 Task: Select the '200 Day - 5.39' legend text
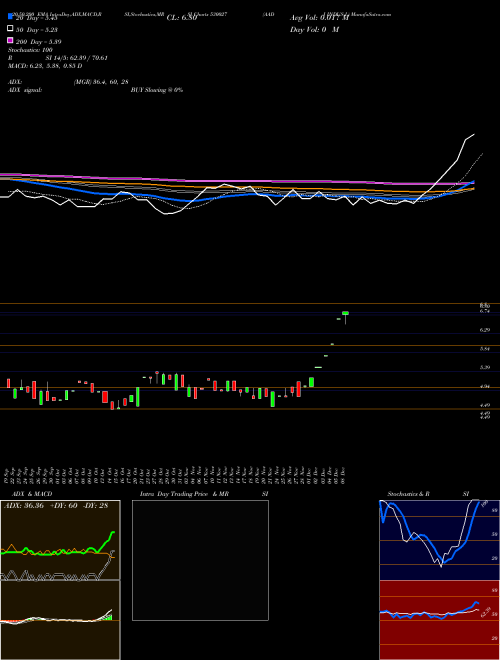point(39,42)
